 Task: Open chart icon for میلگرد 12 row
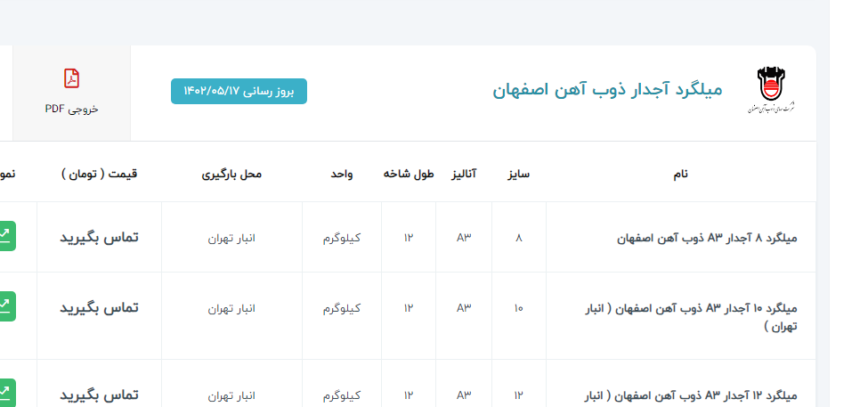tap(5, 392)
